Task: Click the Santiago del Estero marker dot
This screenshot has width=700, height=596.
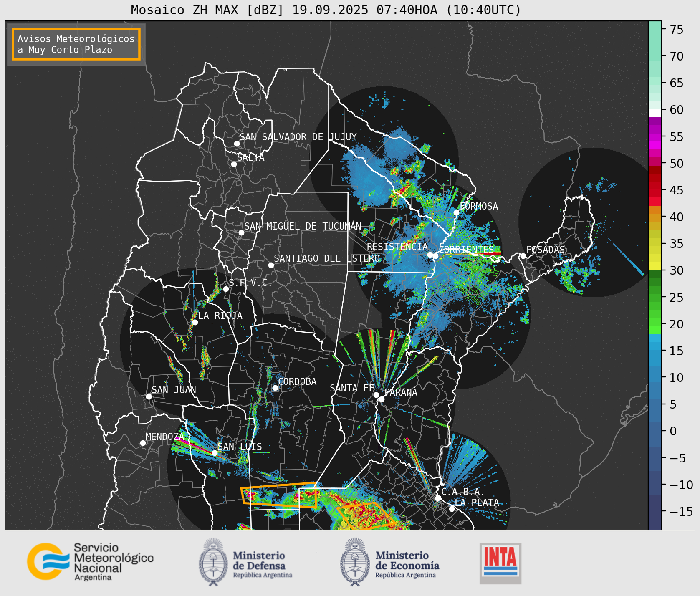Action: point(271,265)
